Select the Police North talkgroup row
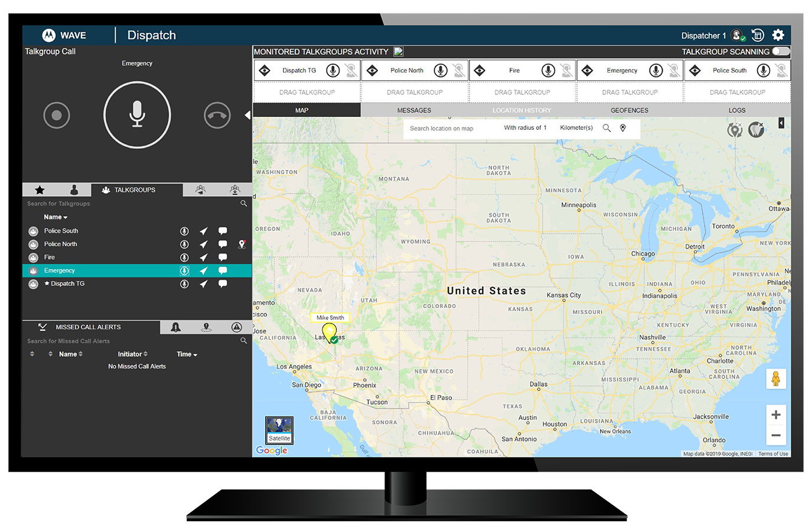 tap(61, 244)
